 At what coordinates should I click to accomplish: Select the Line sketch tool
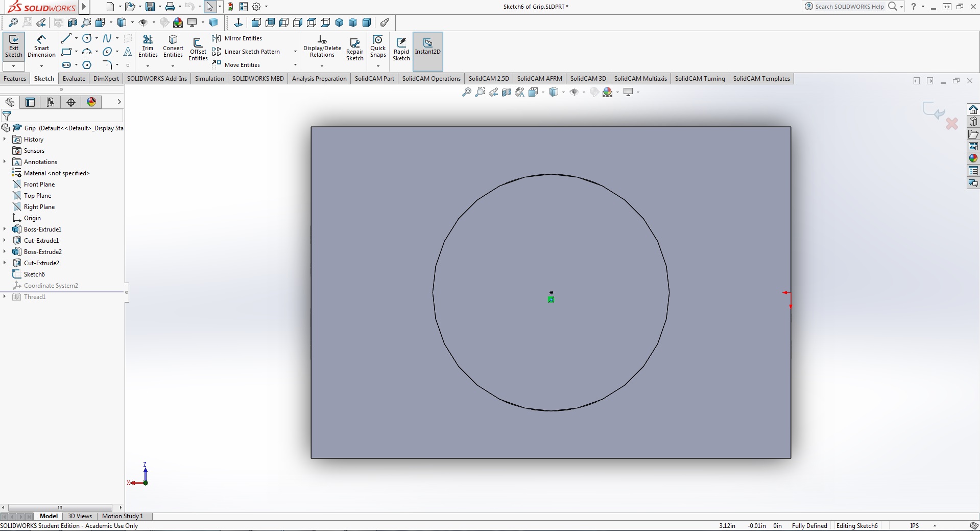(67, 38)
